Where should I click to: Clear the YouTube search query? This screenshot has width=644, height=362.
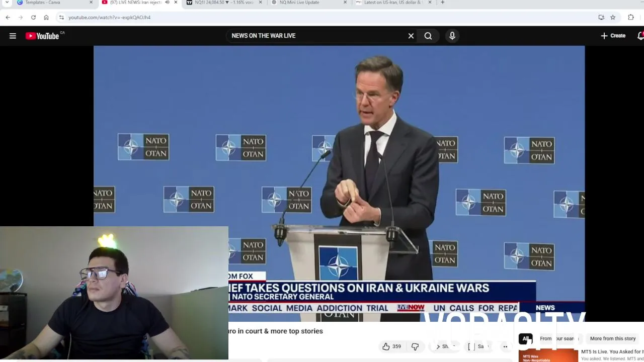tap(411, 36)
